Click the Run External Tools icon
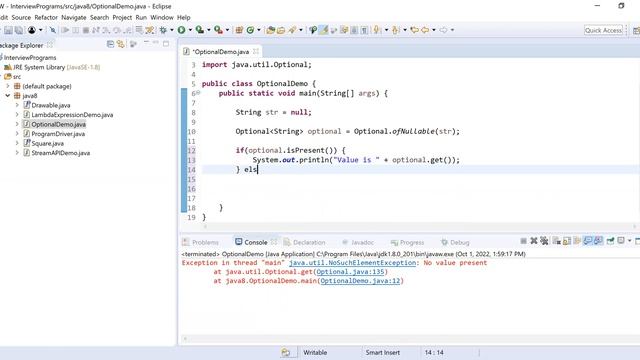Image resolution: width=640 pixels, height=360 pixels. (218, 30)
